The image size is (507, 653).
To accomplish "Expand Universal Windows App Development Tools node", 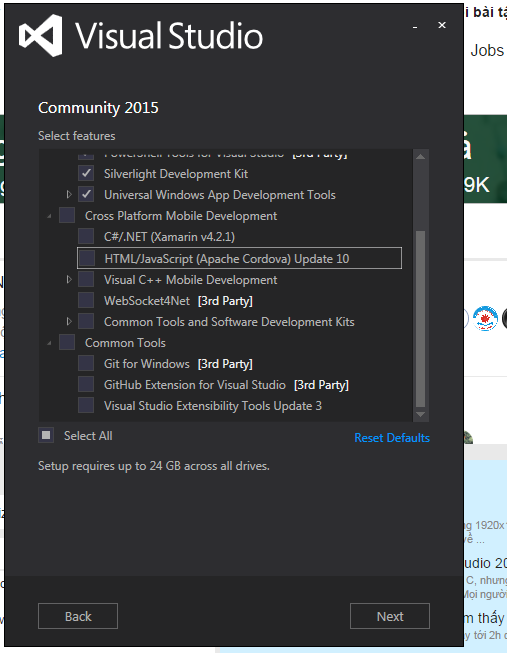I will (x=69, y=194).
